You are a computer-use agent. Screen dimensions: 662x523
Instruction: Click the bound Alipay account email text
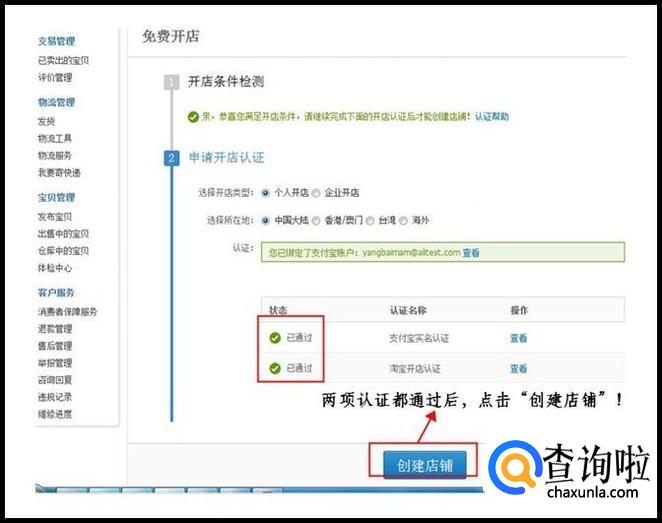coord(411,252)
